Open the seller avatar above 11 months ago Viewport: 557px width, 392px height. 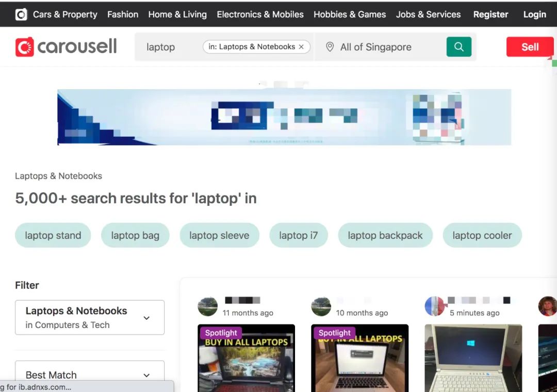tap(207, 306)
